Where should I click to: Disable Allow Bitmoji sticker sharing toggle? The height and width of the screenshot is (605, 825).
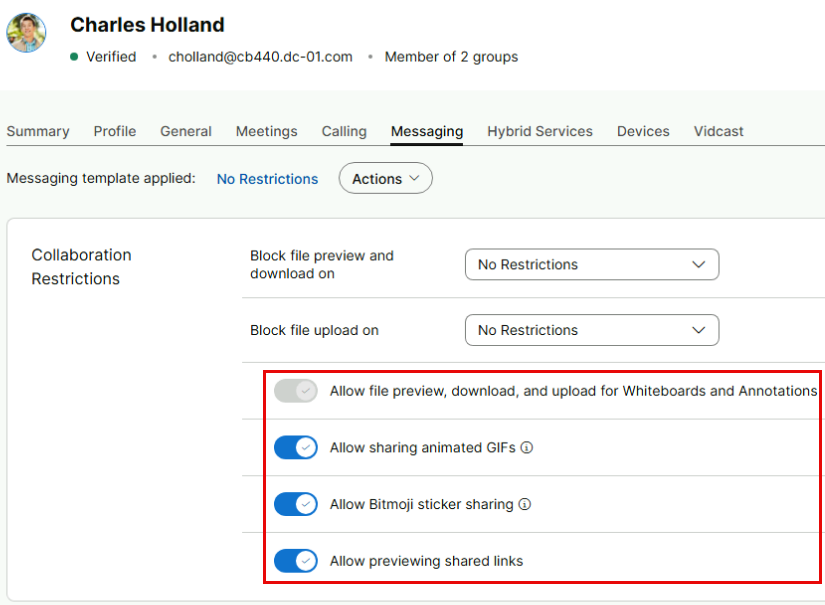pyautogui.click(x=296, y=505)
